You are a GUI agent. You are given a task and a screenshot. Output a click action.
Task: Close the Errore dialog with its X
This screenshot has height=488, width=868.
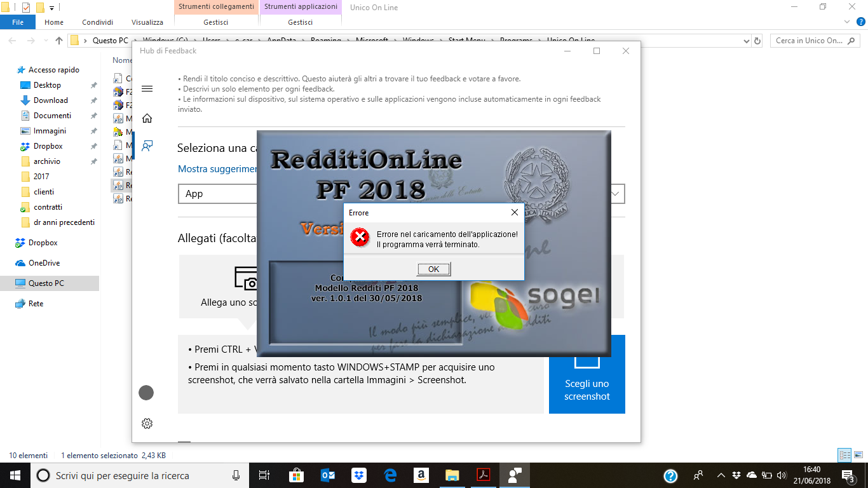514,213
